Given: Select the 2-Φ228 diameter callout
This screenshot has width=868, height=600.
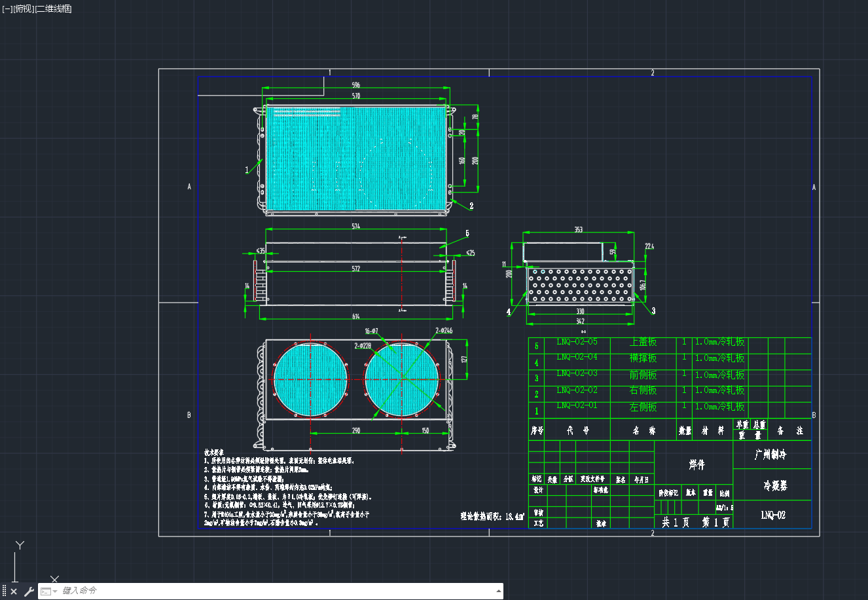Looking at the screenshot, I should (363, 346).
